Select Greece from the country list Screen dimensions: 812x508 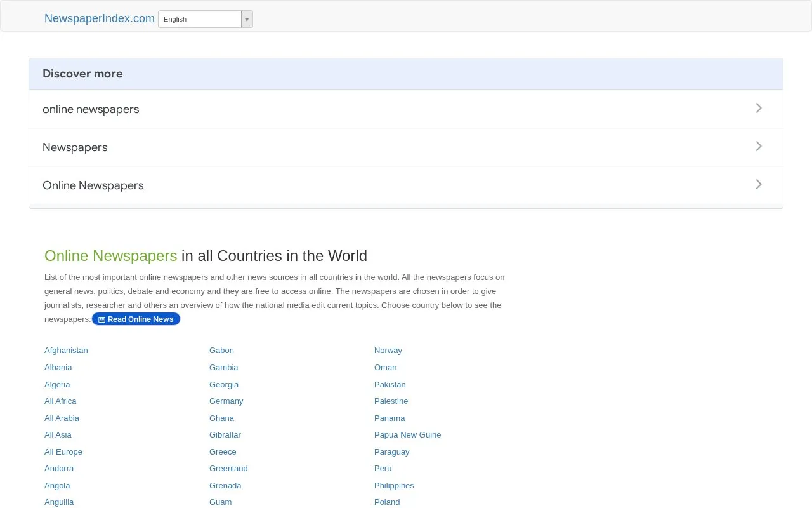(x=223, y=452)
